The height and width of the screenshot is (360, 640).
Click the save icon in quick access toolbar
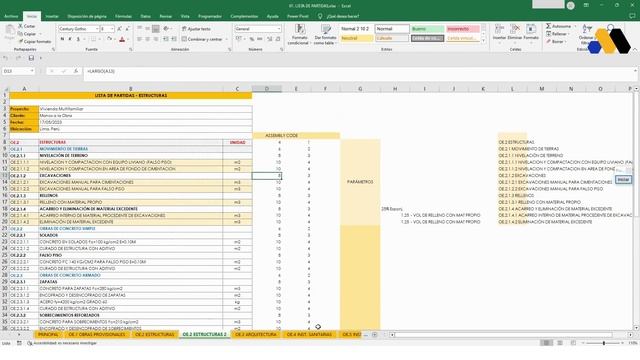click(31, 58)
